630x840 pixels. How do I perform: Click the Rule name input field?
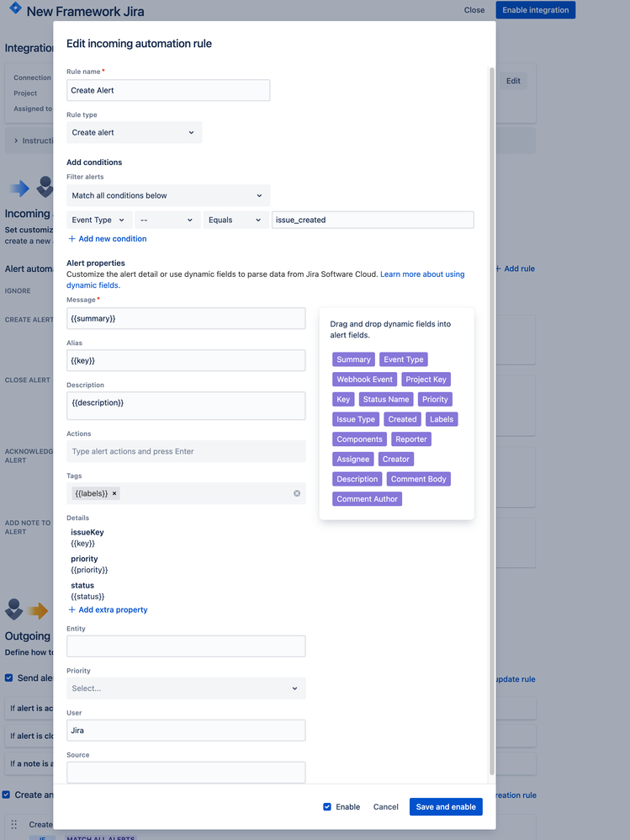click(x=168, y=90)
